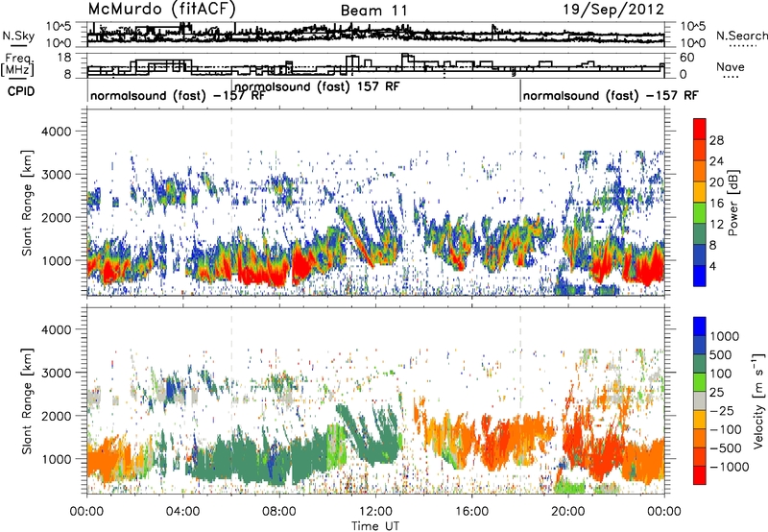Image resolution: width=768 pixels, height=532 pixels.
Task: Click the 'Nave' legend label
Action: pyautogui.click(x=731, y=66)
